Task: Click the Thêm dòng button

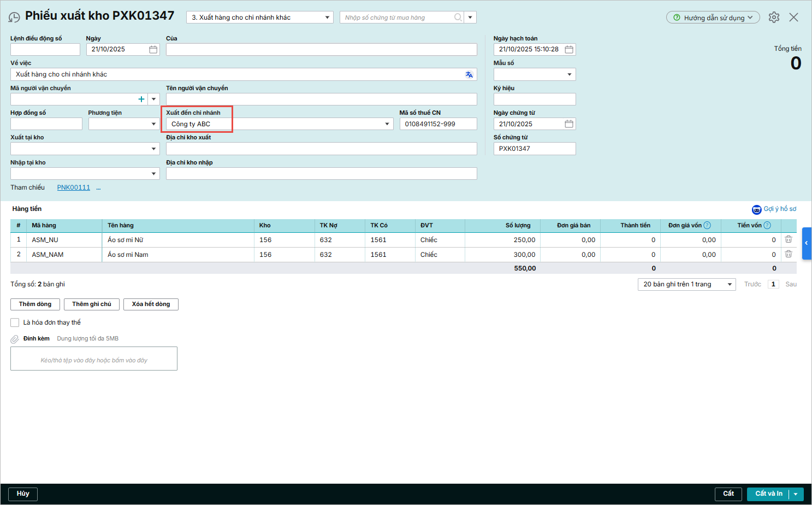Action: pos(35,304)
